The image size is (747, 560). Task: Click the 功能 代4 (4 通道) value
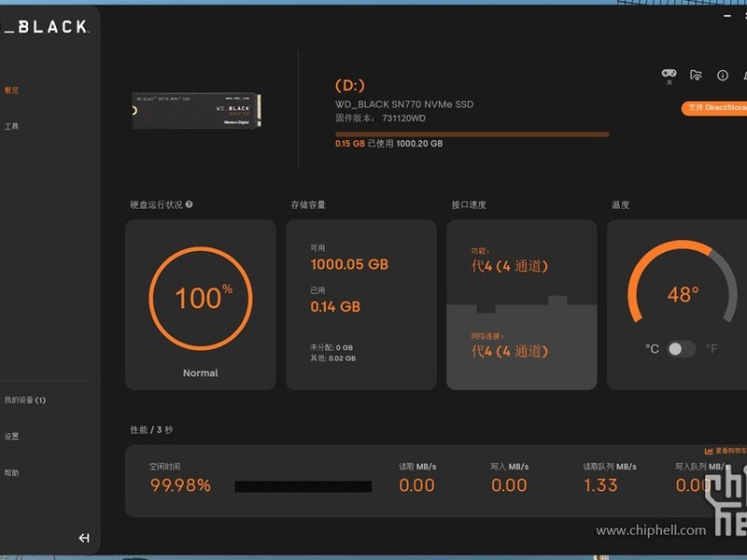point(509,266)
